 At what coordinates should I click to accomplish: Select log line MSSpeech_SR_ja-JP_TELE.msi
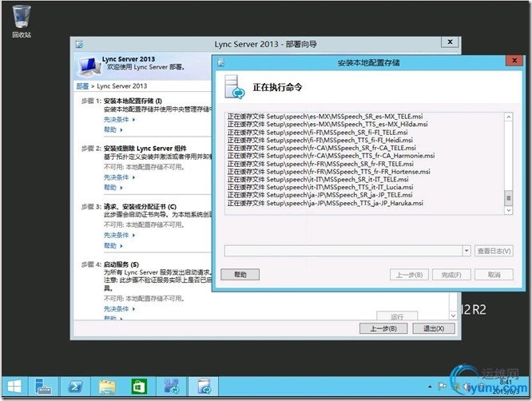[320, 195]
